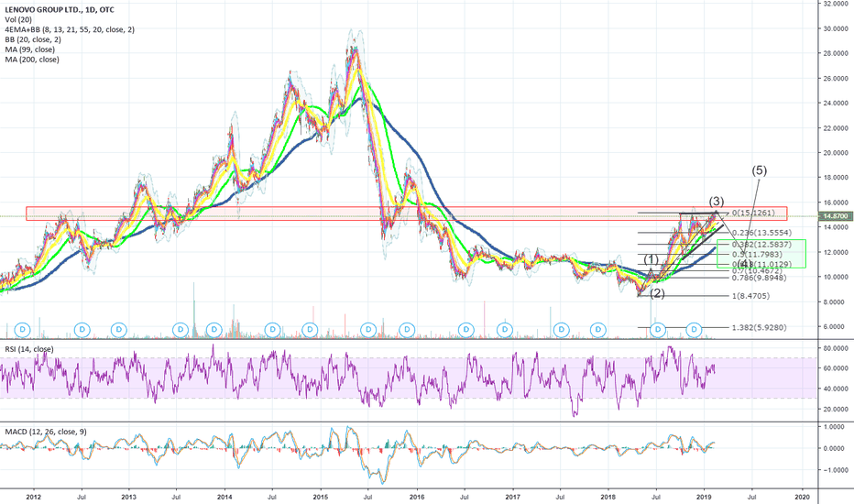Image resolution: width=854 pixels, height=504 pixels.
Task: Click the Fibonacci 0.786(9.8948) label
Action: click(760, 278)
